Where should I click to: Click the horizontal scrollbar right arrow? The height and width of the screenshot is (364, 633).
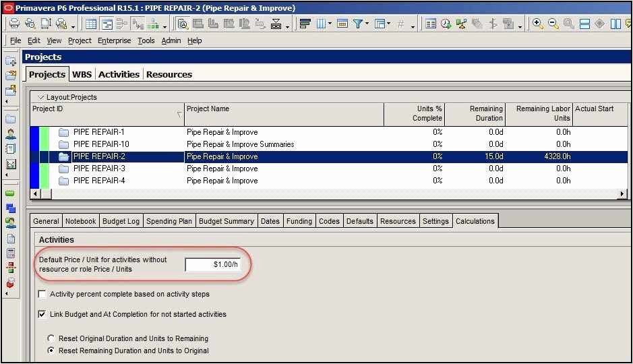pos(622,194)
